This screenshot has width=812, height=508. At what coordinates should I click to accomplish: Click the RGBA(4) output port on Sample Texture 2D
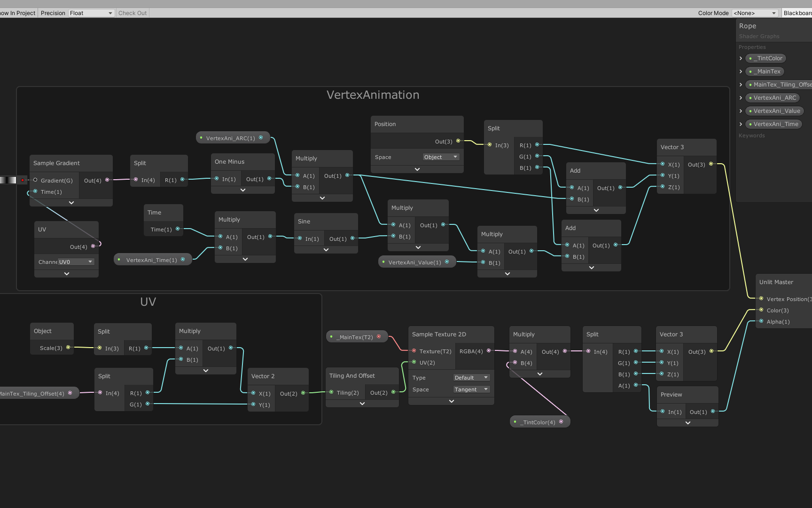[x=489, y=351]
